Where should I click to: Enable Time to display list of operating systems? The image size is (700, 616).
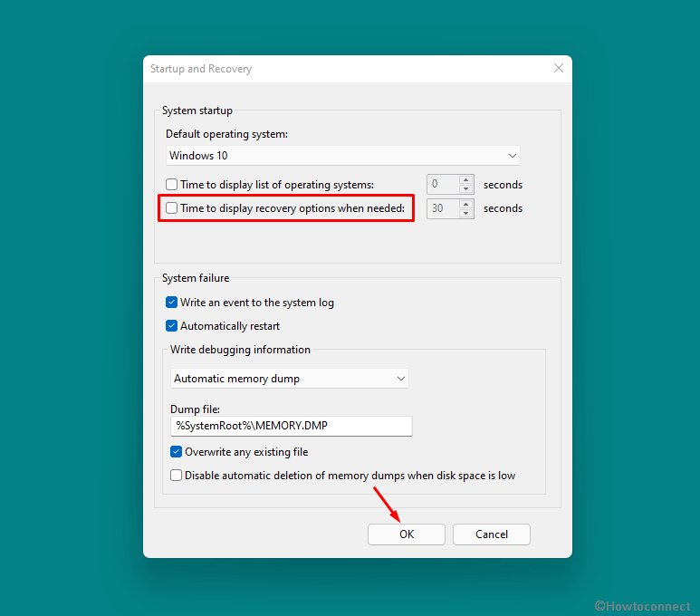point(172,185)
